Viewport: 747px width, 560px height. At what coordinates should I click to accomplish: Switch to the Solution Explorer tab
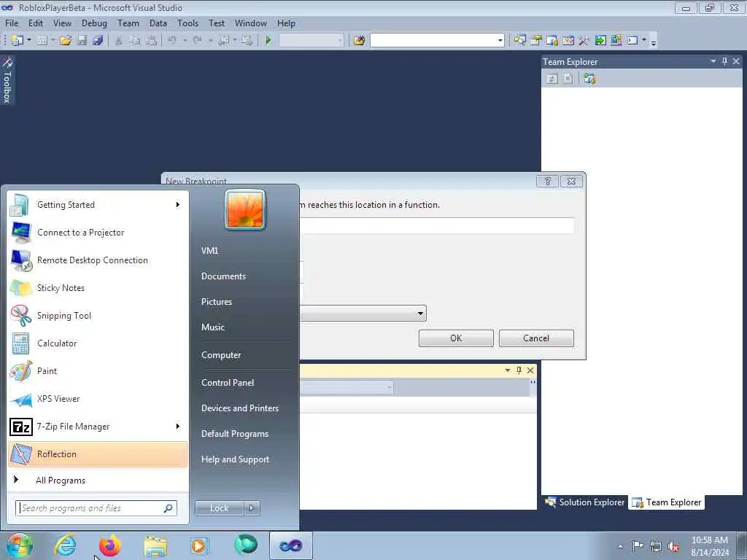click(x=584, y=502)
